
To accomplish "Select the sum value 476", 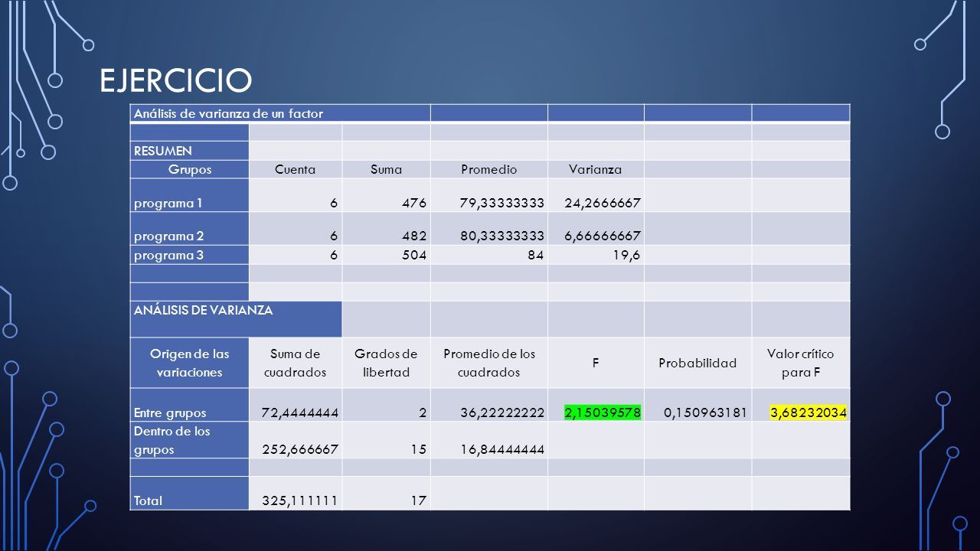I will pos(413,203).
